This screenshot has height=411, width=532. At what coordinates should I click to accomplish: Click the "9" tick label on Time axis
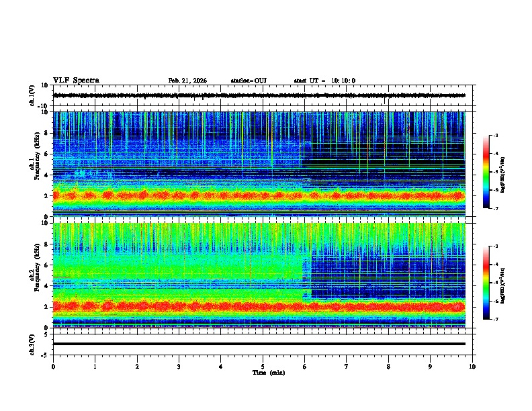point(430,367)
